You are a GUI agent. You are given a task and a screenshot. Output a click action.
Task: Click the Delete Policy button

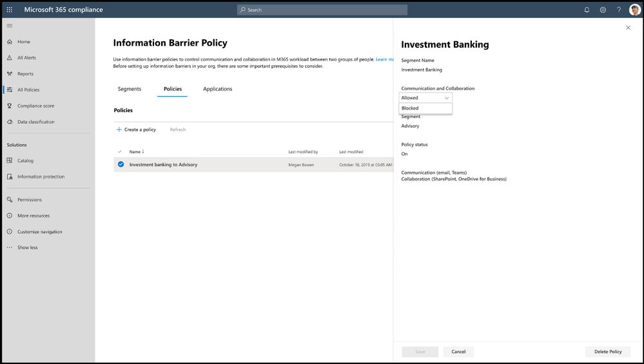point(608,352)
